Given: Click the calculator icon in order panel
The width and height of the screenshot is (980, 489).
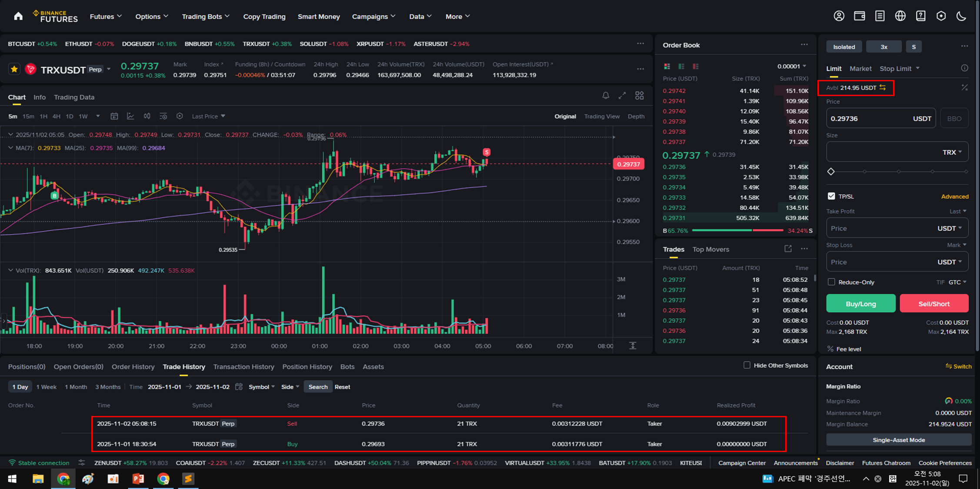Looking at the screenshot, I should point(964,87).
